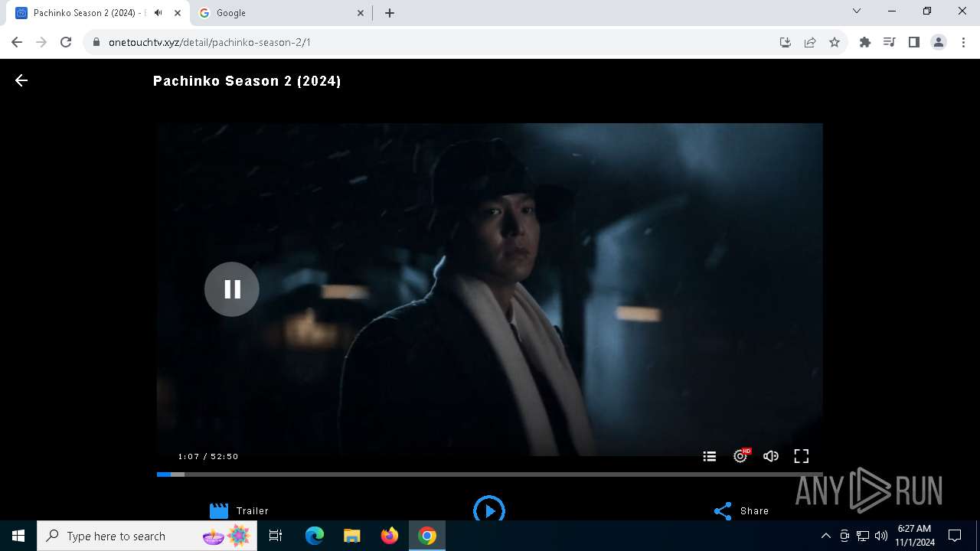Image resolution: width=980 pixels, height=551 pixels.
Task: Open the Chrome three-dot menu
Action: (x=963, y=42)
